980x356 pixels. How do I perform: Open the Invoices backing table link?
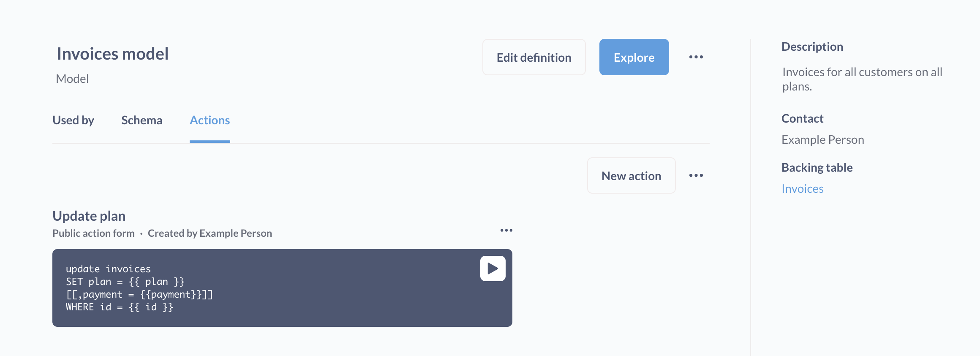click(802, 189)
